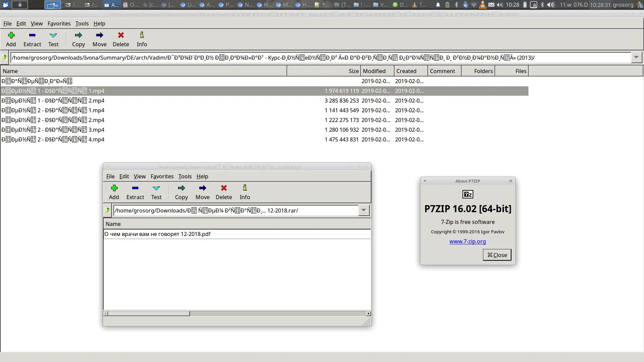Click the Extract icon in main window
This screenshot has height=362, width=644.
tap(32, 35)
